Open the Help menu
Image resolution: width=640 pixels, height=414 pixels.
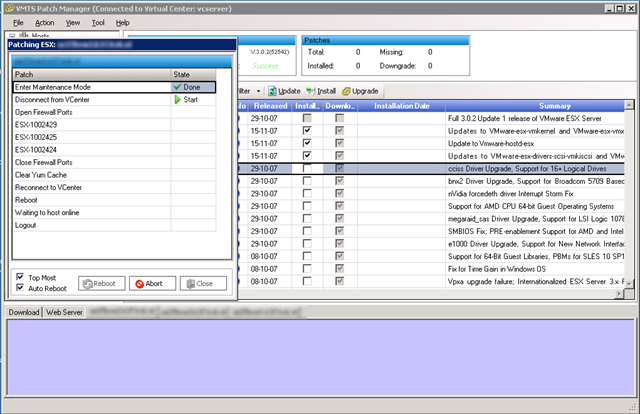point(122,22)
